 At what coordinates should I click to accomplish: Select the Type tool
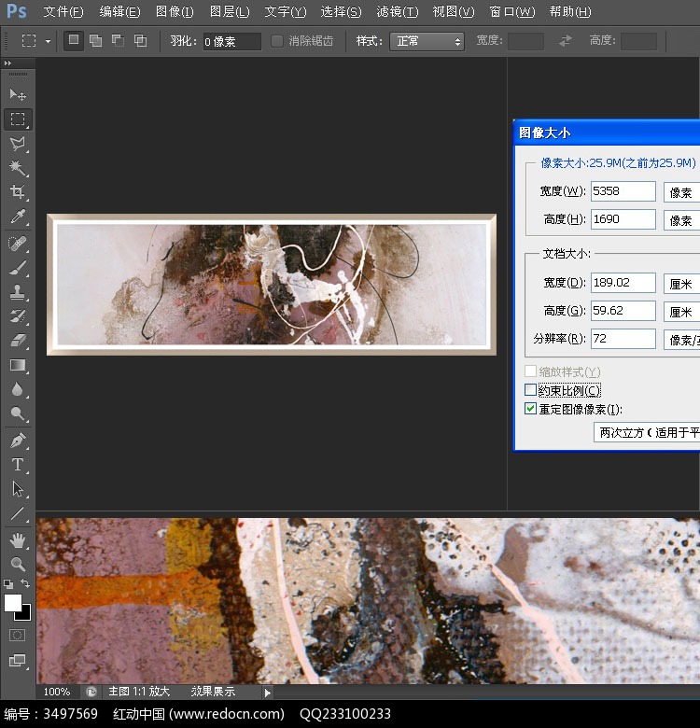click(18, 465)
